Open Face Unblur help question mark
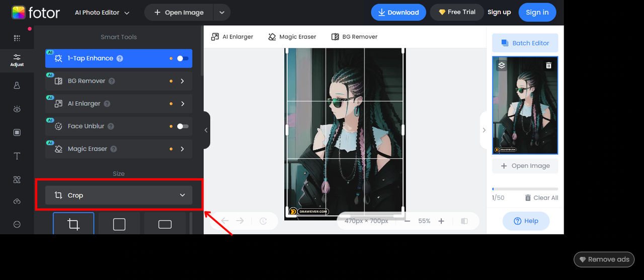 tap(111, 126)
